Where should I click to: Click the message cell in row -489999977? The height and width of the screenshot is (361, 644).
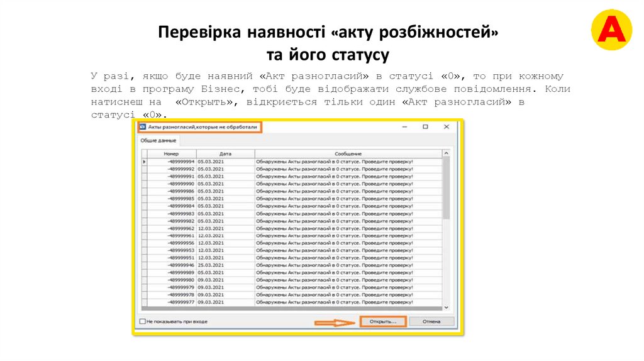click(x=348, y=303)
